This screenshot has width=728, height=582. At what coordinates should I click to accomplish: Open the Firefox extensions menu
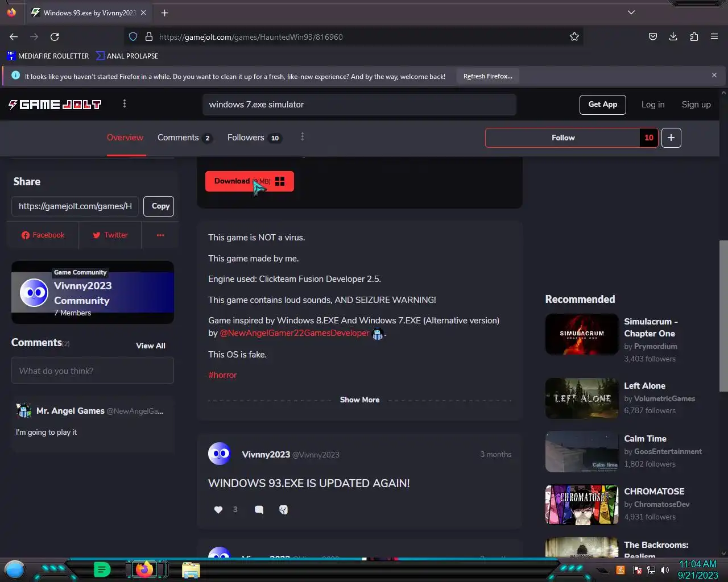(x=694, y=36)
